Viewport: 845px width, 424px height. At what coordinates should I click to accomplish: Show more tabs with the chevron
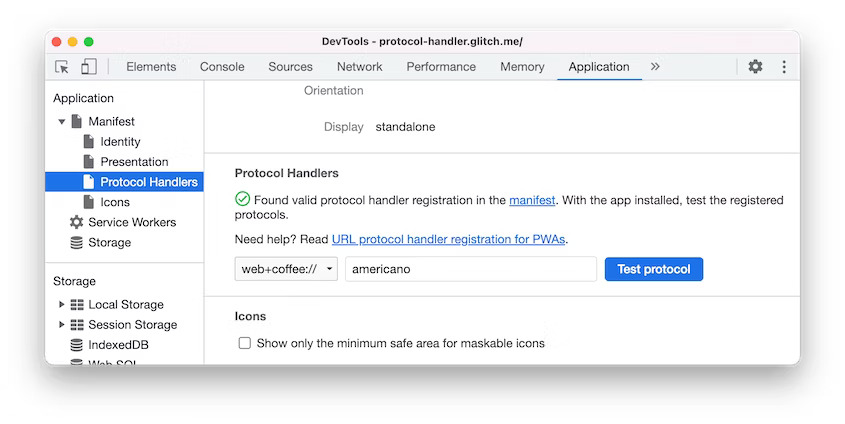(x=655, y=66)
